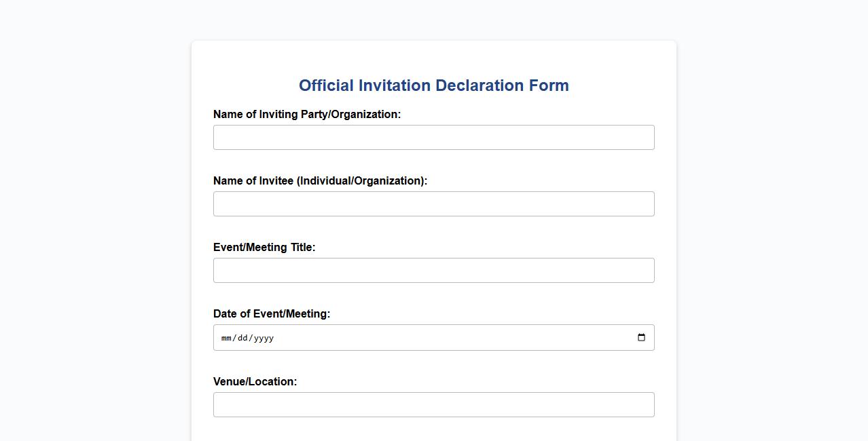Click the Name of Inviting Party/Organization label
The width and height of the screenshot is (868, 441).
click(x=307, y=114)
